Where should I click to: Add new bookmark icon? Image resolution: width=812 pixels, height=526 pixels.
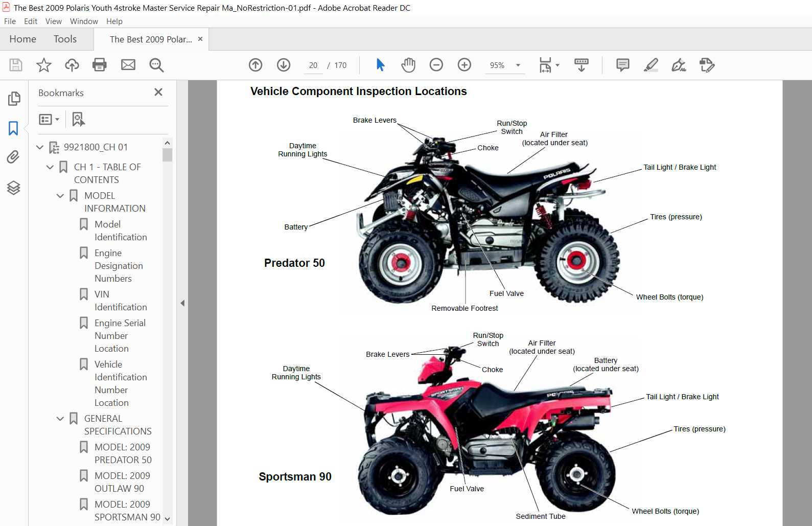pos(78,119)
